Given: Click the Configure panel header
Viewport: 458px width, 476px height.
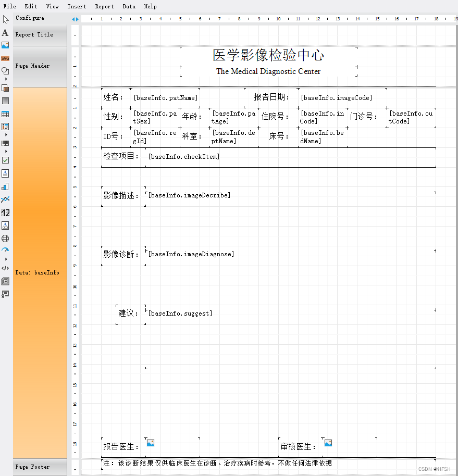Looking at the screenshot, I should pyautogui.click(x=29, y=18).
